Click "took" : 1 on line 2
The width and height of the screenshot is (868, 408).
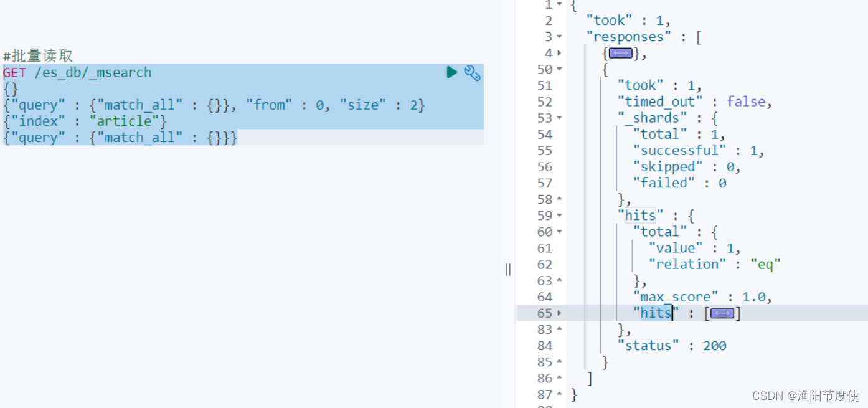[628, 21]
